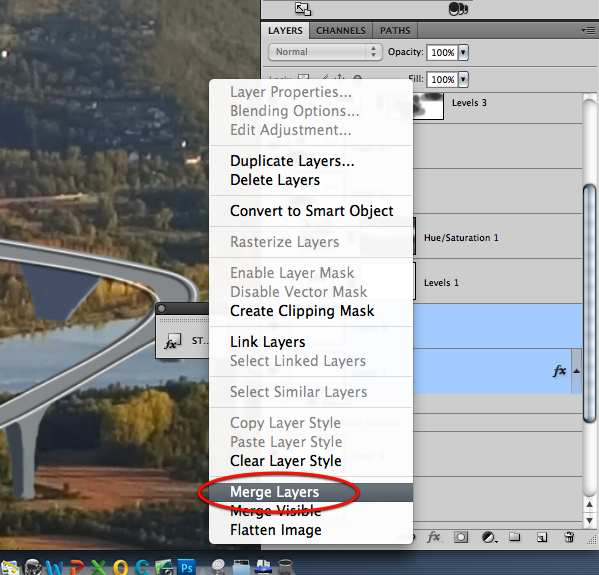Create a new fill or adjustment layer from the footer
The width and height of the screenshot is (599, 575).
click(489, 538)
